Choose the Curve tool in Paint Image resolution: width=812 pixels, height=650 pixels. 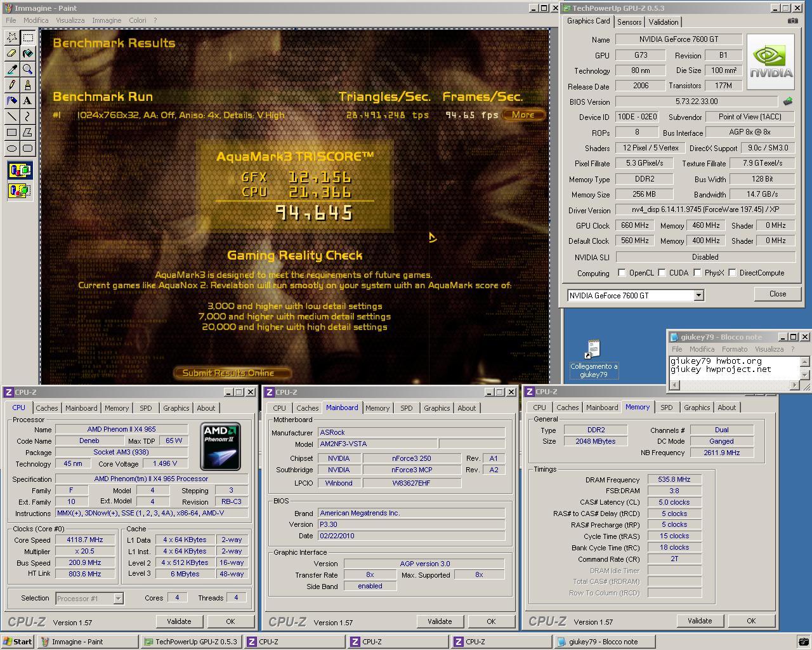click(27, 117)
